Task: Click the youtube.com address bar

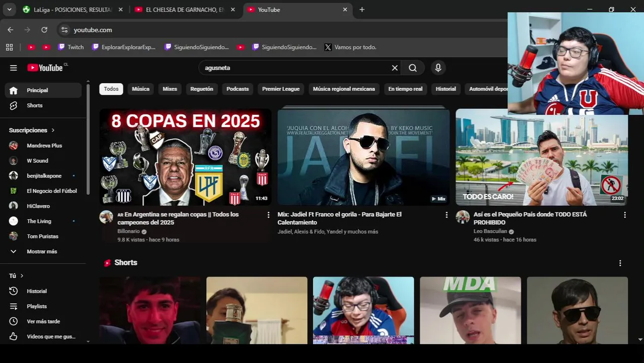Action: pyautogui.click(x=282, y=30)
